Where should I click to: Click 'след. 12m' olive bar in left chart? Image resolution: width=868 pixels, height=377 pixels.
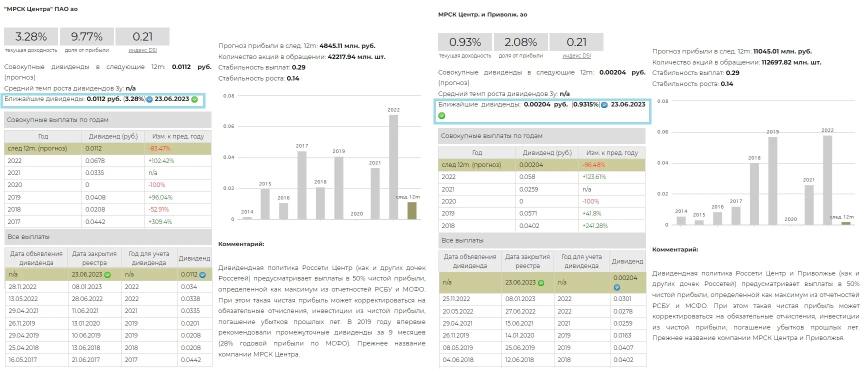click(412, 210)
